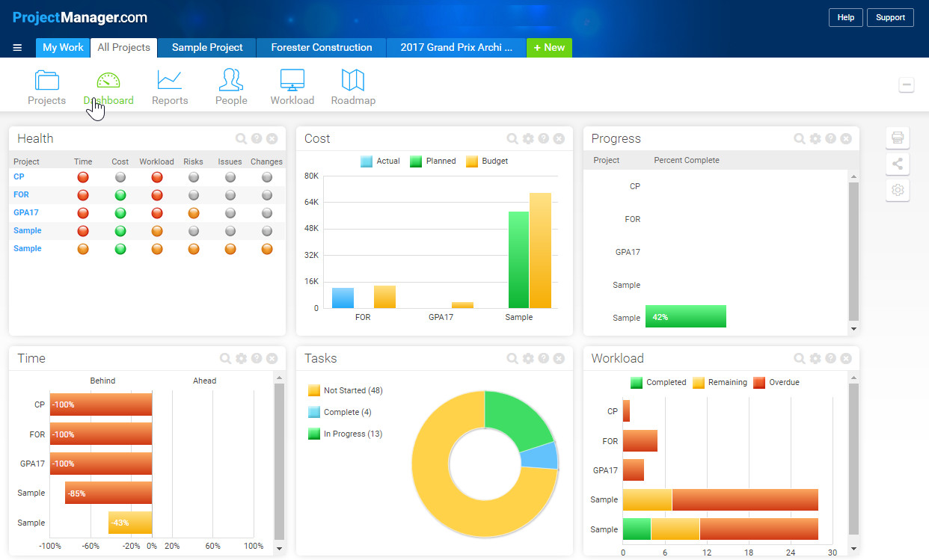This screenshot has width=929, height=560.
Task: Open settings for the Cost widget
Action: tap(529, 138)
